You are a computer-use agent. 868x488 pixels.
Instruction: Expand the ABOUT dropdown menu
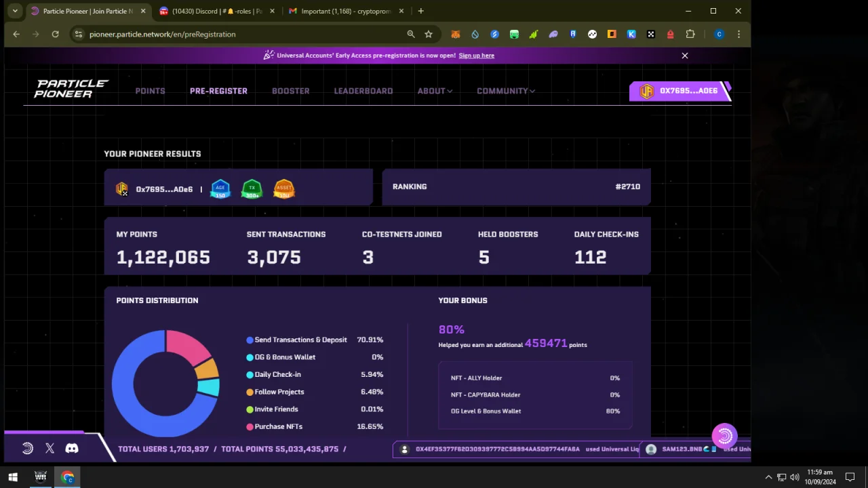pyautogui.click(x=435, y=91)
